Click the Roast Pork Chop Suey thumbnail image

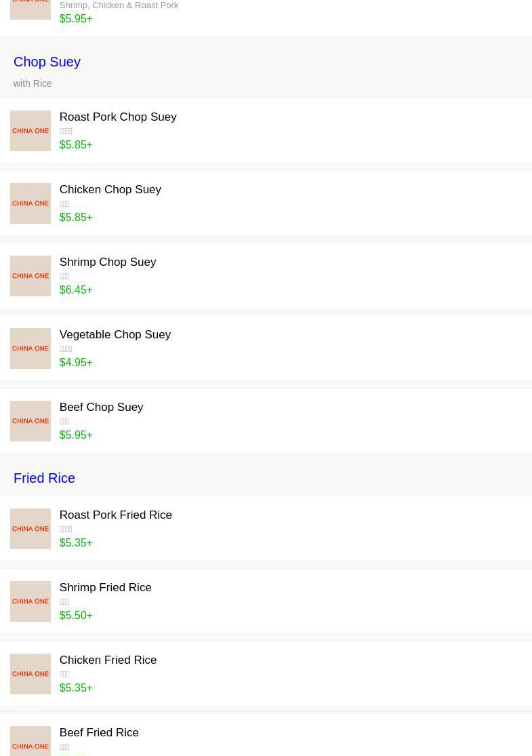(x=30, y=131)
